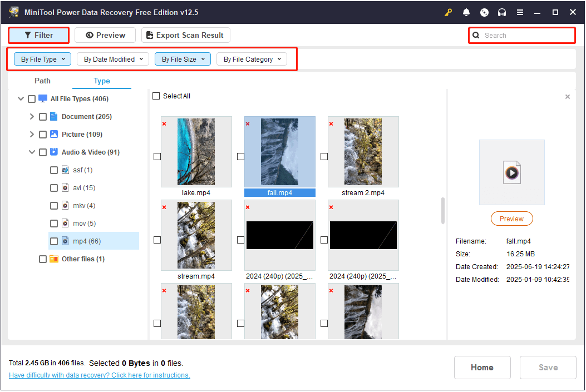Open the notifications bell icon
The image size is (586, 392).
(x=466, y=12)
